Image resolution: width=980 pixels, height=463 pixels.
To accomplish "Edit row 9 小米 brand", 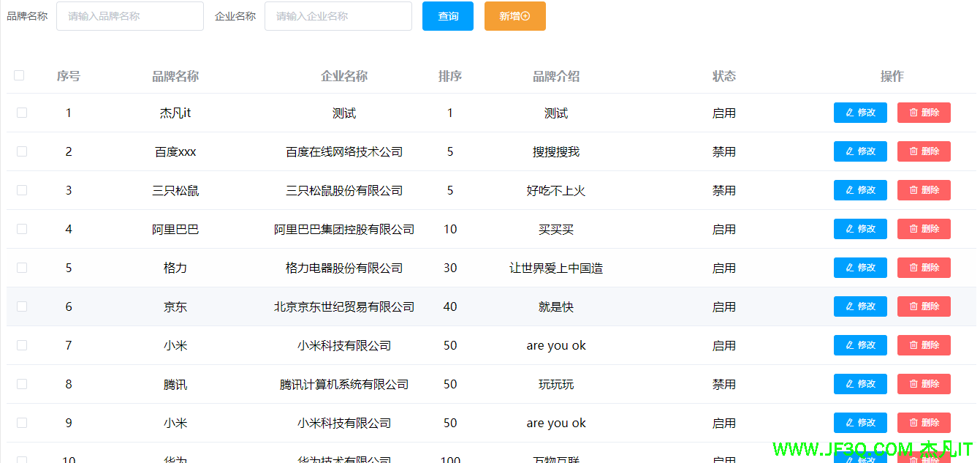I will [x=859, y=423].
